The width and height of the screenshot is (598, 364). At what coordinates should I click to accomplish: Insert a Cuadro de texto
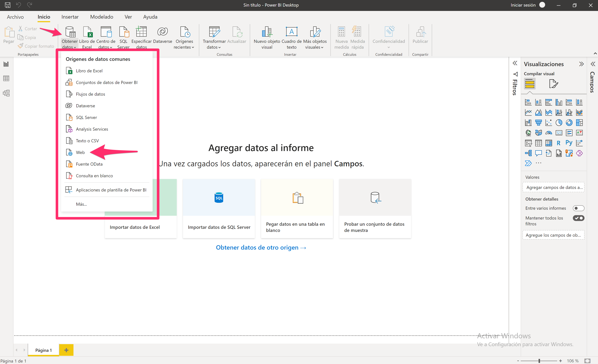(292, 37)
